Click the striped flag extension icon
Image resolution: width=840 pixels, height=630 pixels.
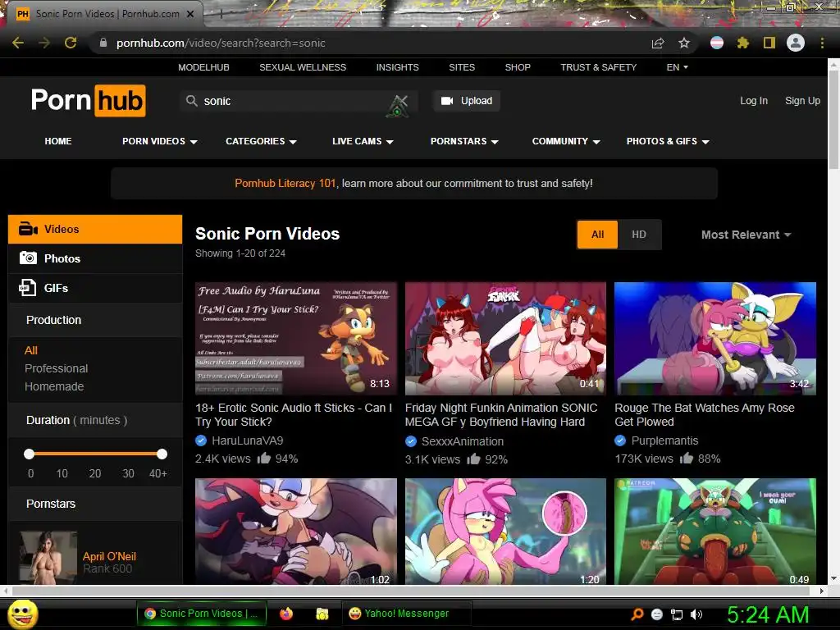pos(717,43)
